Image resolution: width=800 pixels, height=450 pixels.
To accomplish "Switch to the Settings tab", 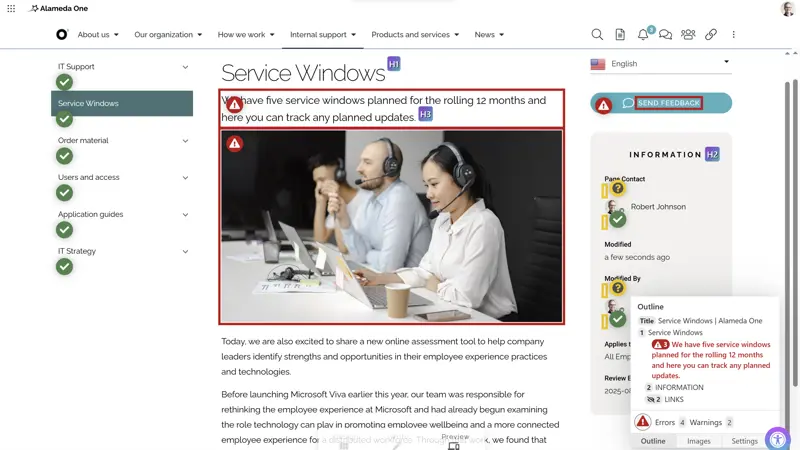I will tap(744, 441).
